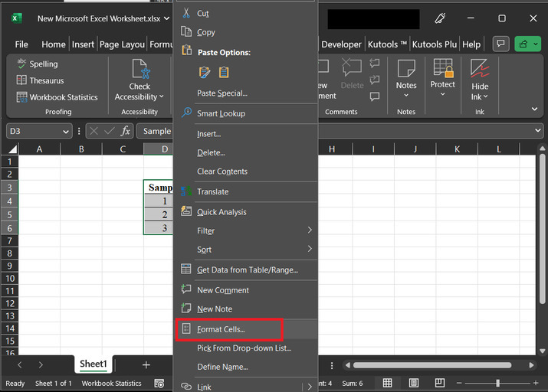Switch to Page Break Preview in status bar
Screen dimensions: 548x392
(x=440, y=383)
